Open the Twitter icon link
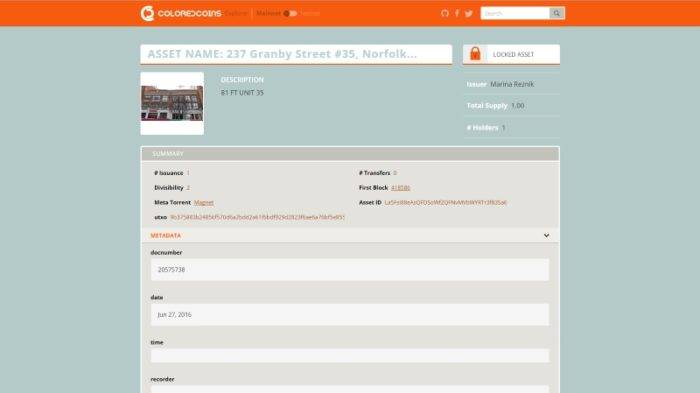 click(469, 13)
